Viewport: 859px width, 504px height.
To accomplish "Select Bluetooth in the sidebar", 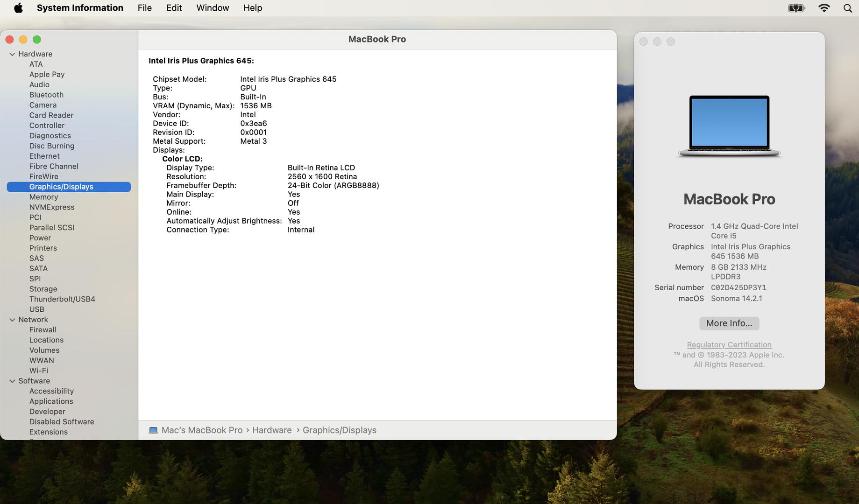I will (x=46, y=95).
